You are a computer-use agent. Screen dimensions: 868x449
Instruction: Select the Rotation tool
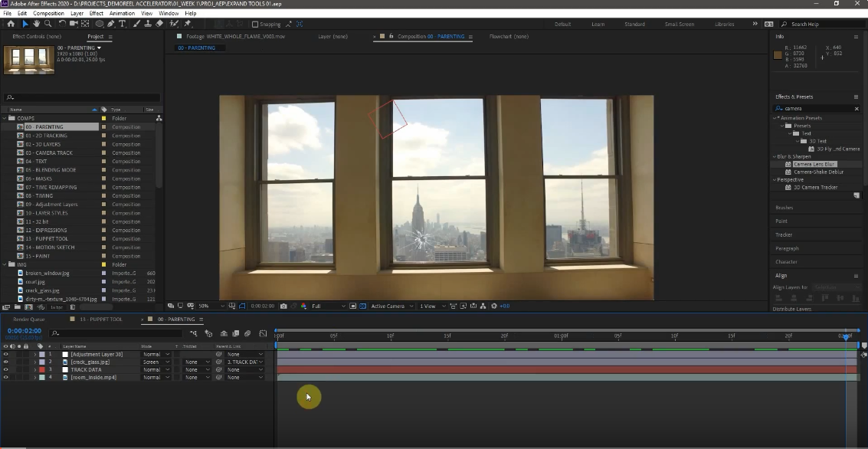click(x=62, y=24)
